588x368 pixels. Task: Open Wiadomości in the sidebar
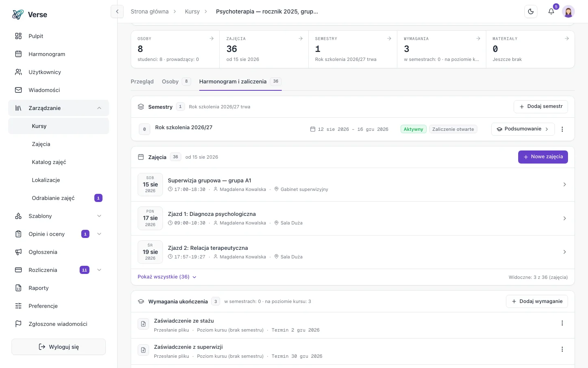pos(59,90)
